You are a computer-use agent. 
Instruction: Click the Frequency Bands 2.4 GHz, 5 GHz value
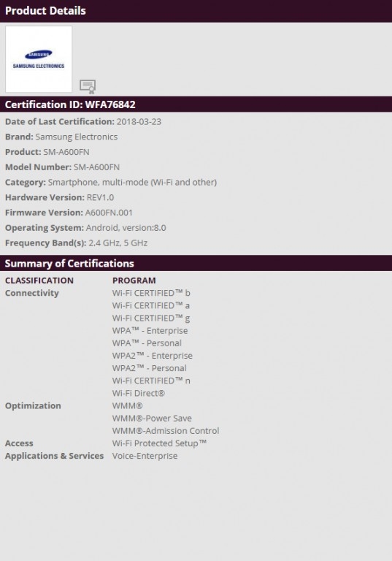pyautogui.click(x=118, y=243)
